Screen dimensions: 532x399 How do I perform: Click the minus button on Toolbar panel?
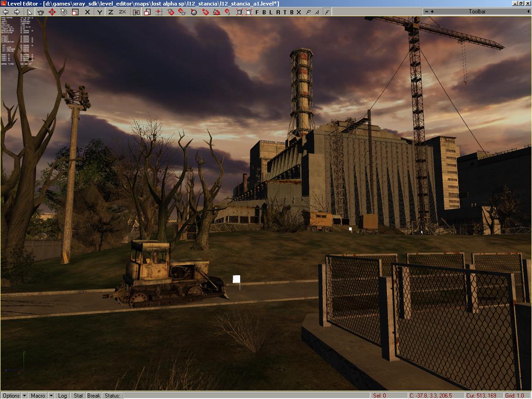[x=427, y=12]
